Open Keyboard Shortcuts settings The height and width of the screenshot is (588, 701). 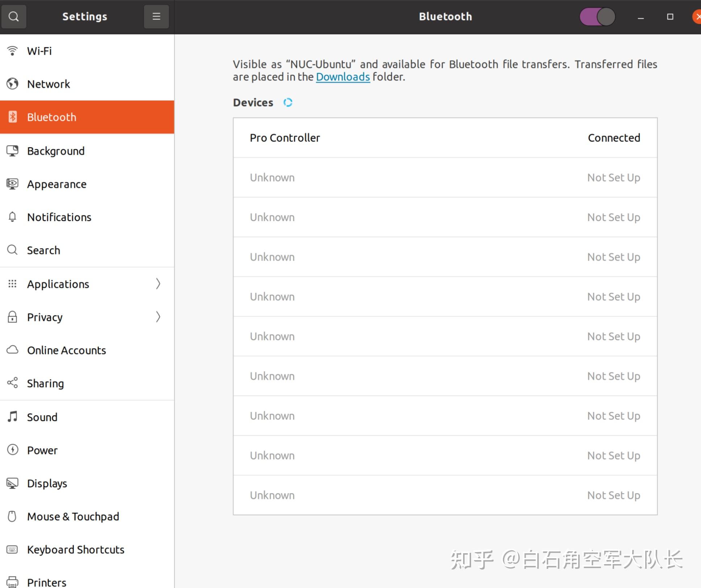click(76, 550)
